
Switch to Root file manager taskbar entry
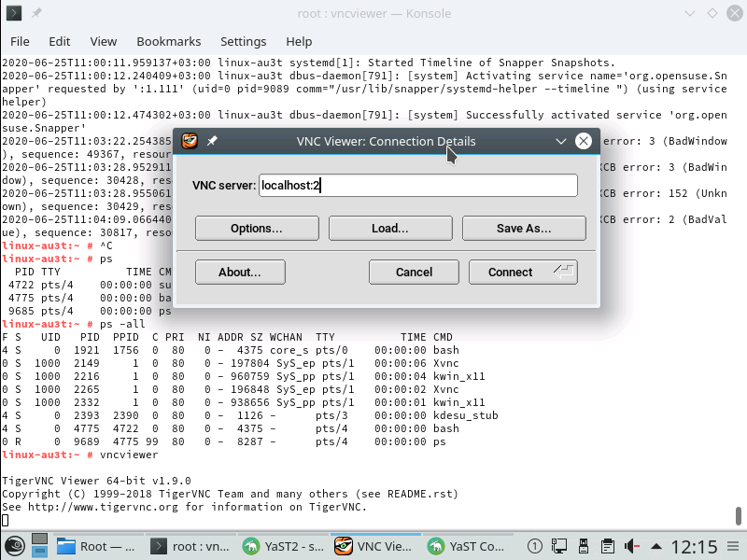(x=96, y=546)
